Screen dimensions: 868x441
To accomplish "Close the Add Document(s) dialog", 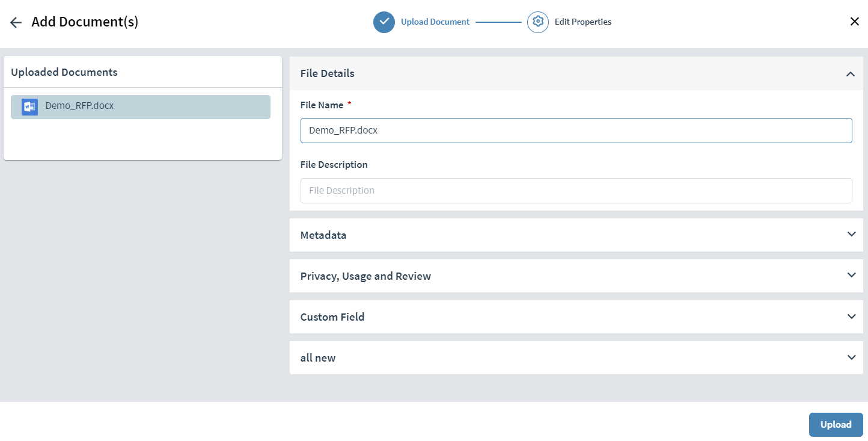I will [854, 22].
